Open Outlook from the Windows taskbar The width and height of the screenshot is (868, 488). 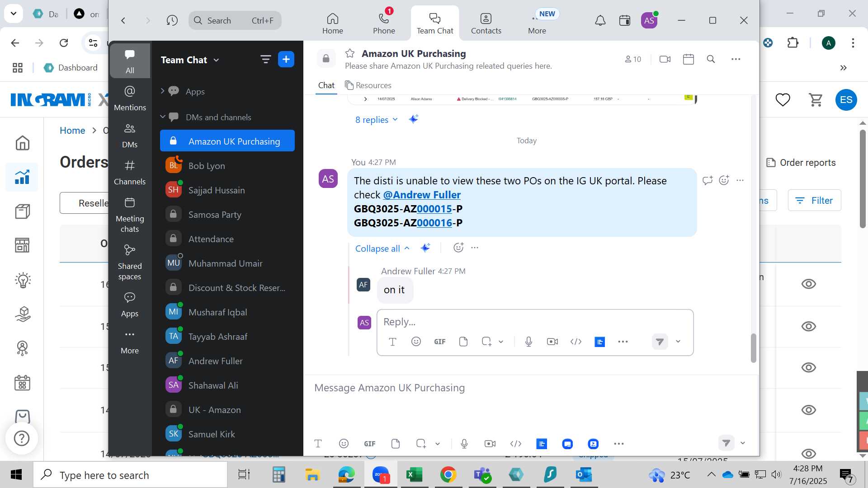tap(584, 475)
